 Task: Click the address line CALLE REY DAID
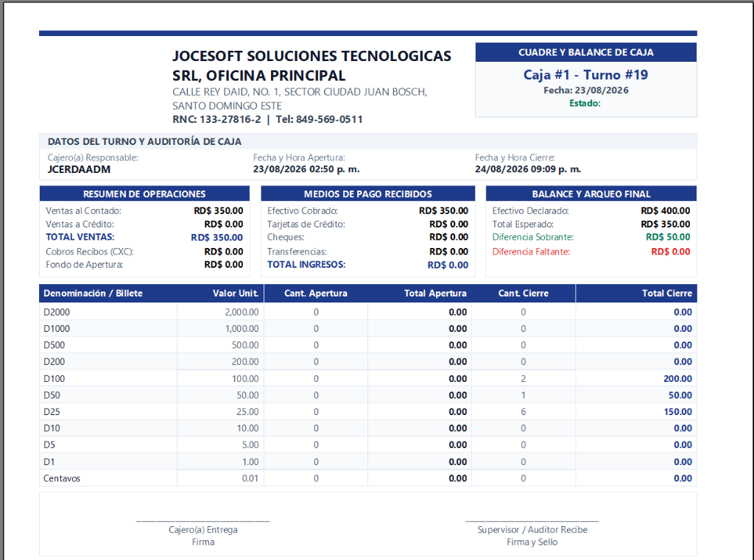pyautogui.click(x=300, y=92)
